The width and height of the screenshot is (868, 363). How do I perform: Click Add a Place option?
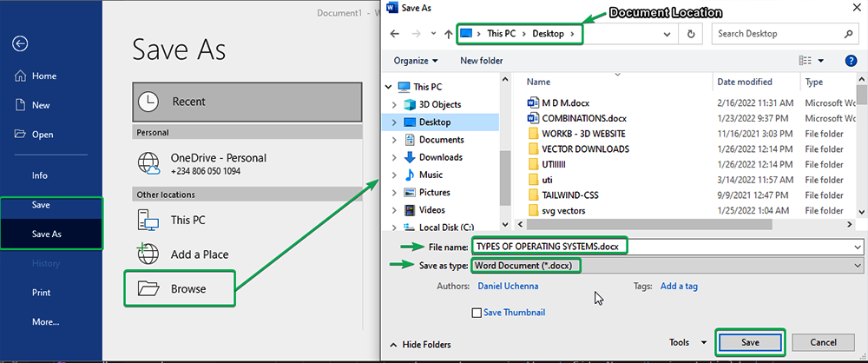[x=247, y=254]
